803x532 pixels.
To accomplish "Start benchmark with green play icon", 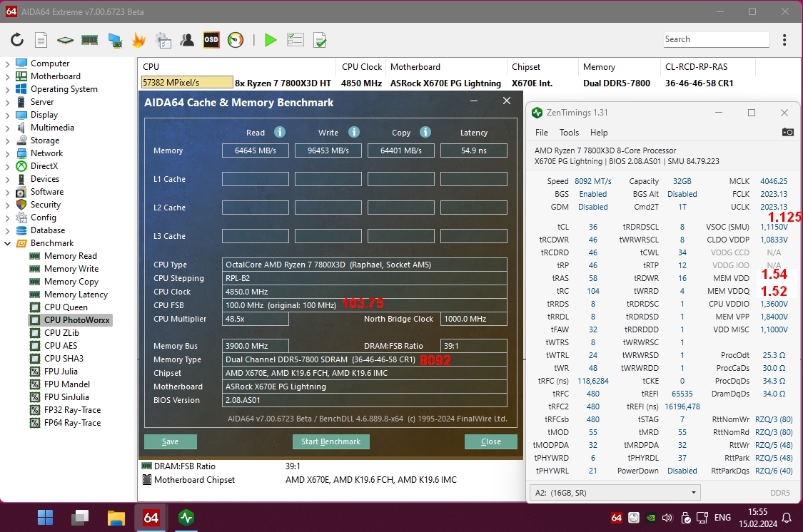I will (271, 40).
